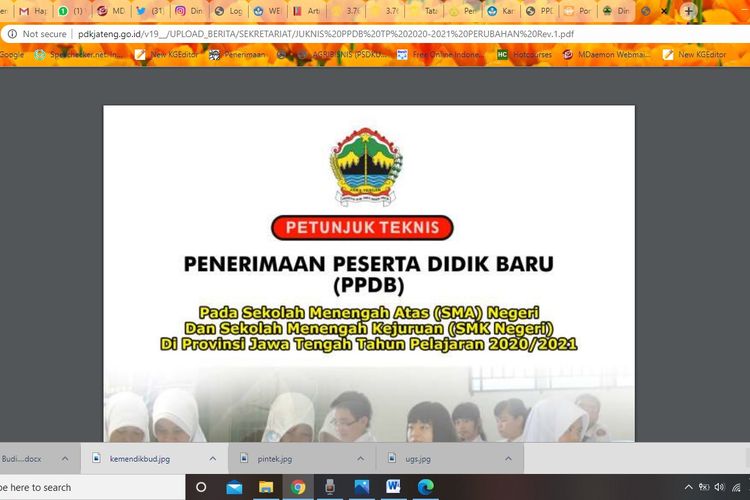The width and height of the screenshot is (750, 500).
Task: Click the Cortana circle button
Action: point(201,487)
